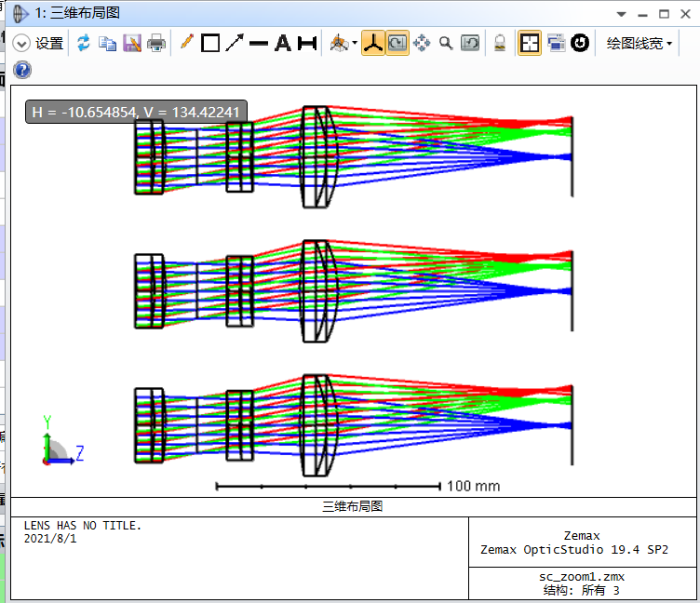700x603 pixels.
Task: Open the window options dropdown triangle in title bar
Action: pyautogui.click(x=621, y=14)
